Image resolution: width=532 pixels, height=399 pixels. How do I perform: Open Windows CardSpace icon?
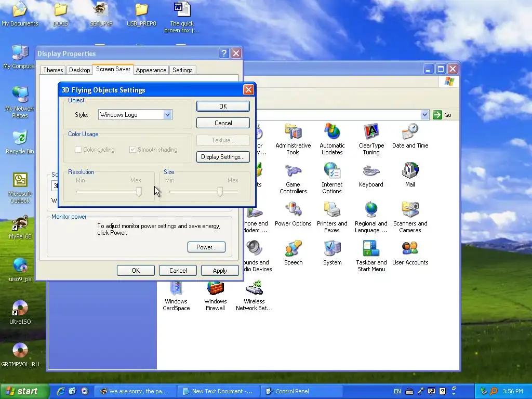click(176, 295)
